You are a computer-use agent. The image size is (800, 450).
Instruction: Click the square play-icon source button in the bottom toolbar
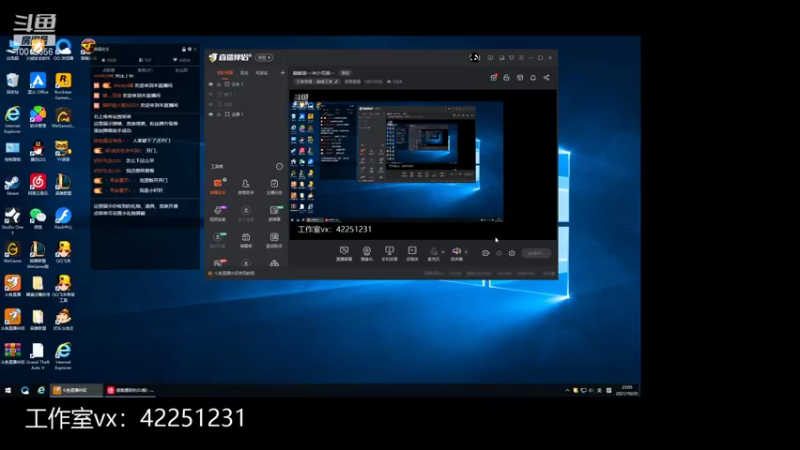(x=412, y=253)
